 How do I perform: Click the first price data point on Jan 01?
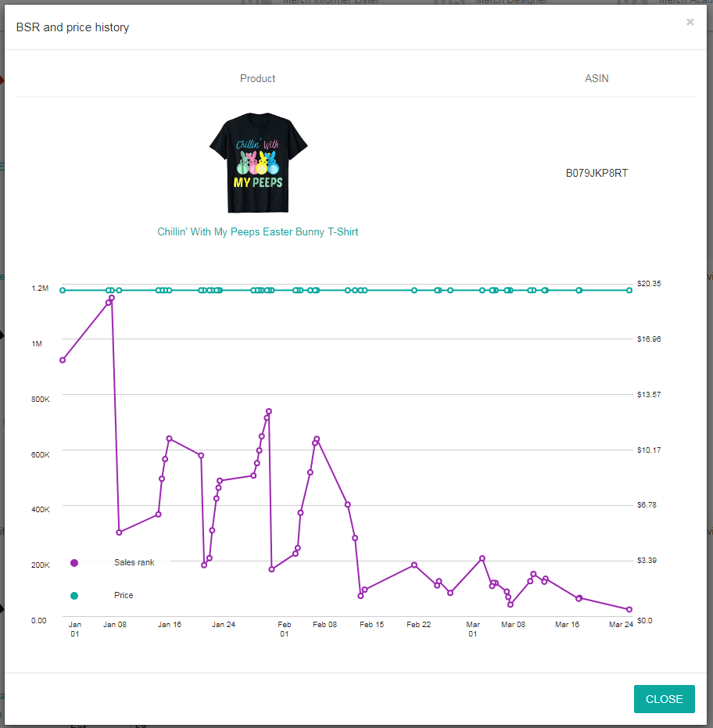pyautogui.click(x=63, y=290)
